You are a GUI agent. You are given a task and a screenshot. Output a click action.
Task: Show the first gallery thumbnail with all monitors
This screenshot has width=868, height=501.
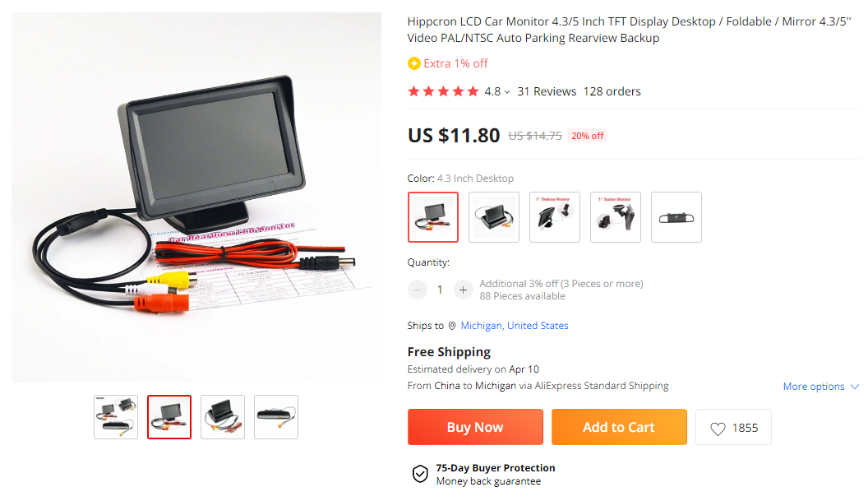pyautogui.click(x=116, y=417)
